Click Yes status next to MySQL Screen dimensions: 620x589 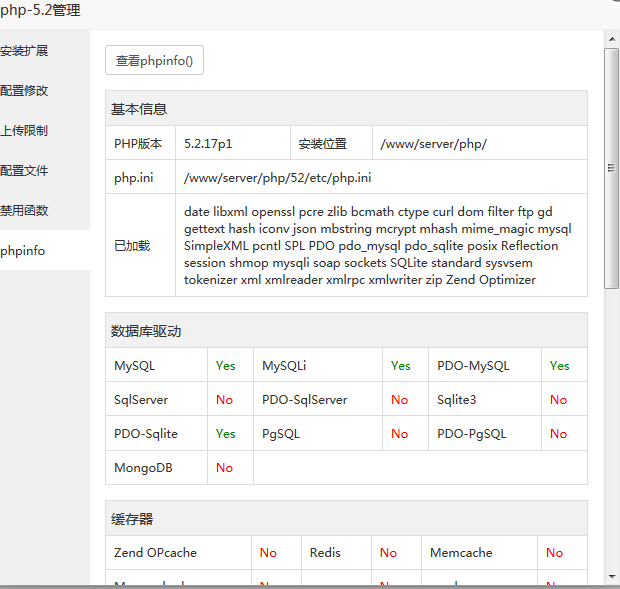click(x=225, y=366)
